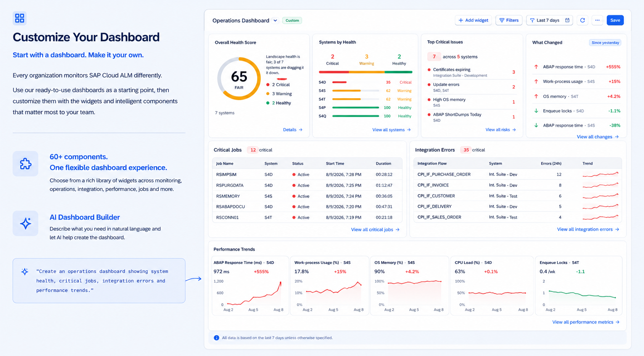Image resolution: width=644 pixels, height=356 pixels.
Task: Click the sparkle icon in the prompt box
Action: (25, 272)
